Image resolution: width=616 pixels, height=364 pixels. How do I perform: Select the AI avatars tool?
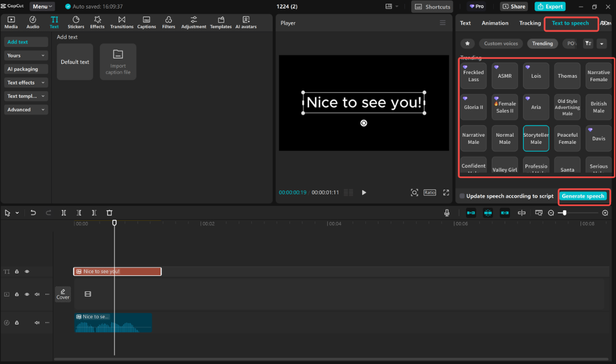click(246, 23)
